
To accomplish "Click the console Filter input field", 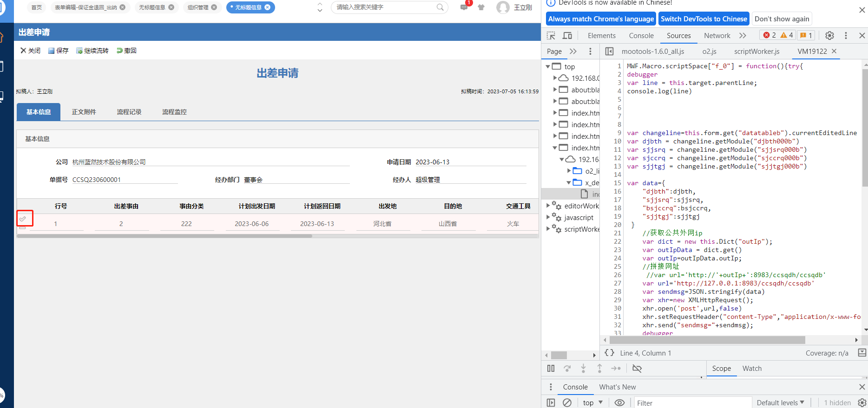I will pyautogui.click(x=691, y=403).
